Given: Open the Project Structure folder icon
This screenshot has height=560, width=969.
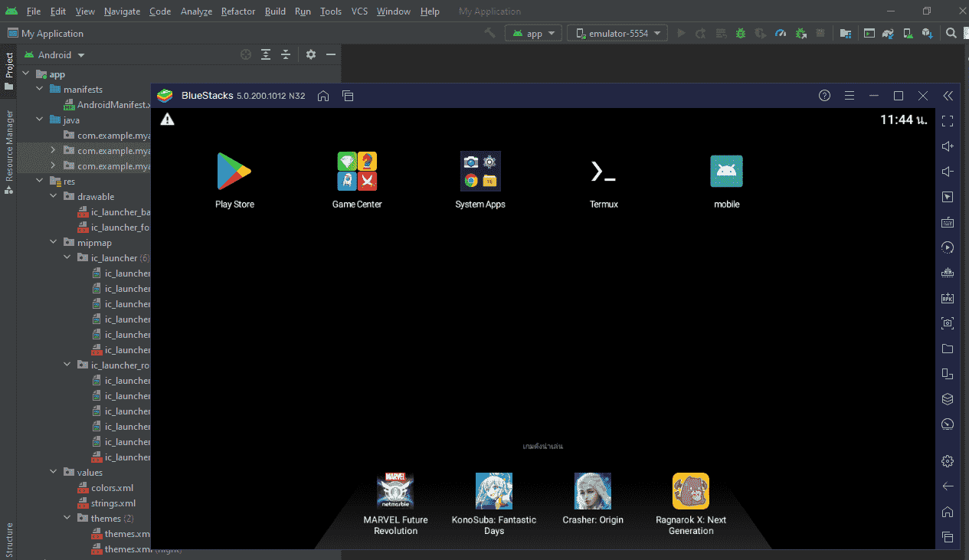Looking at the screenshot, I should [x=846, y=33].
